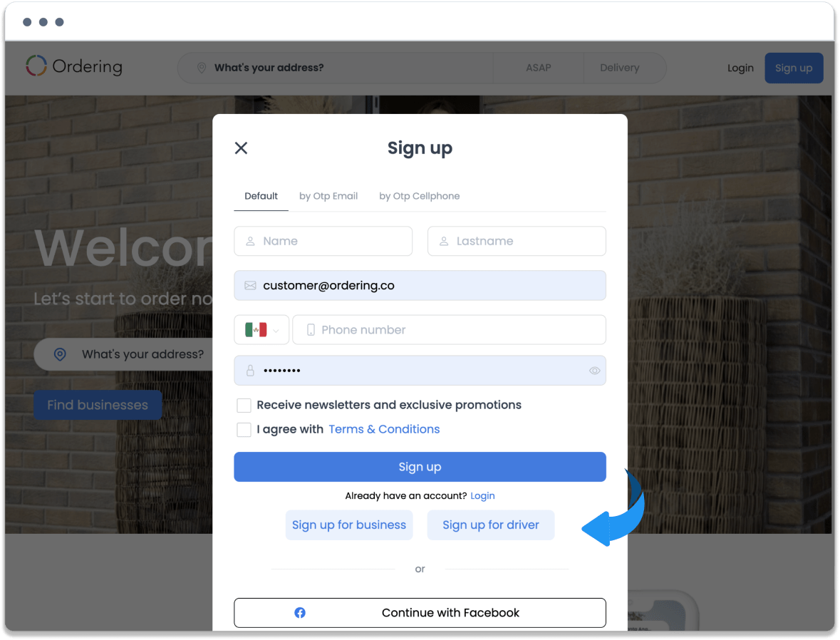Screen dimensions: 840x640
Task: Click the location pin icon in header address bar
Action: [202, 68]
